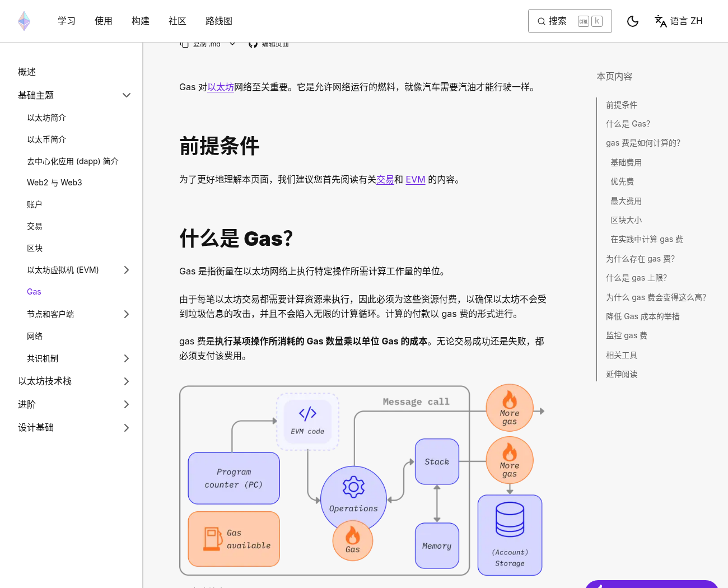This screenshot has height=588, width=728.
Task: Expand the 以太坊虚拟机 (EVM) chevron
Action: tap(127, 270)
